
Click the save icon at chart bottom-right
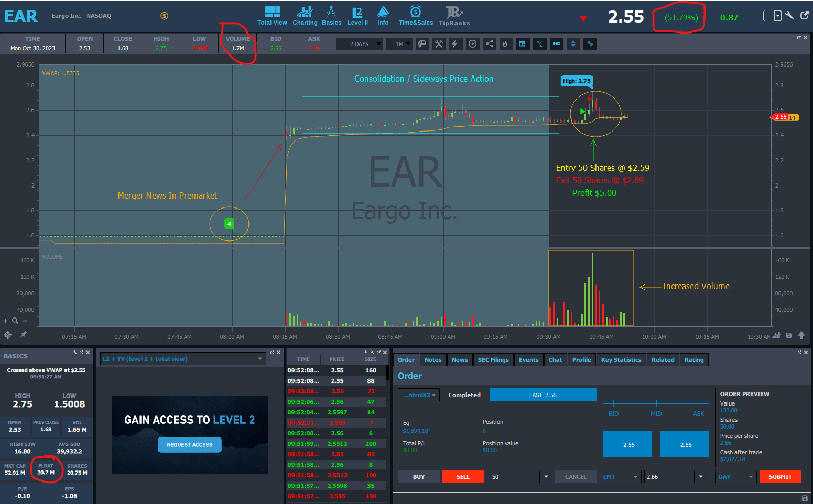789,335
